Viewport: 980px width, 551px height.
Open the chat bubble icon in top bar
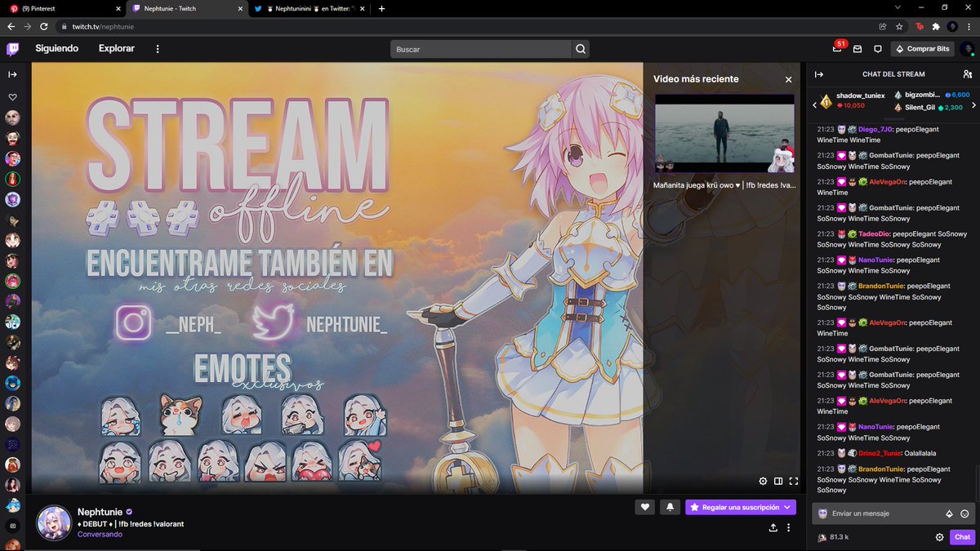click(878, 49)
